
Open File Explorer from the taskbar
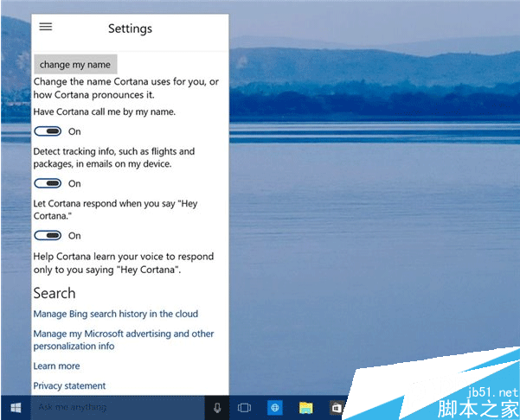[x=305, y=407]
